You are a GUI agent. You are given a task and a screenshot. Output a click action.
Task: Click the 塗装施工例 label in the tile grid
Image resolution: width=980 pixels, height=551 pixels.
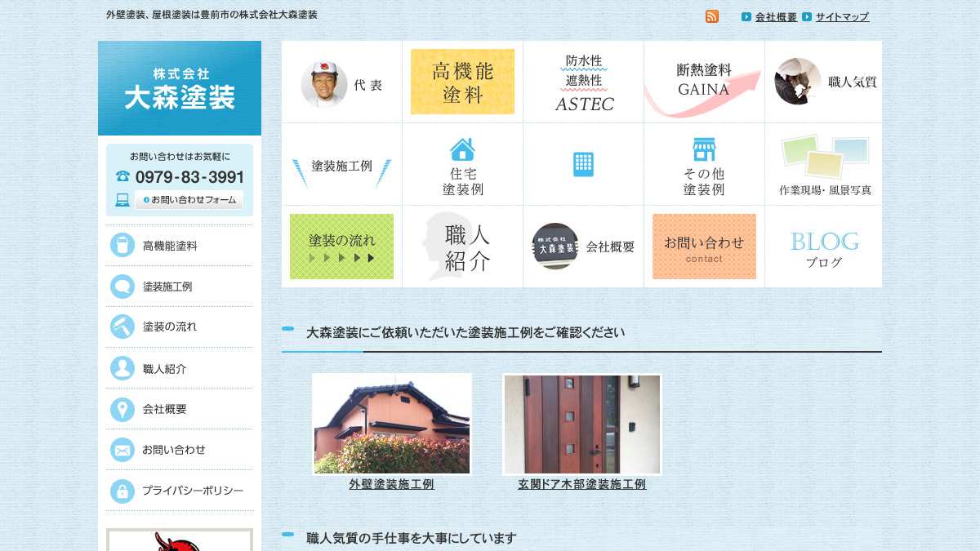pyautogui.click(x=341, y=166)
